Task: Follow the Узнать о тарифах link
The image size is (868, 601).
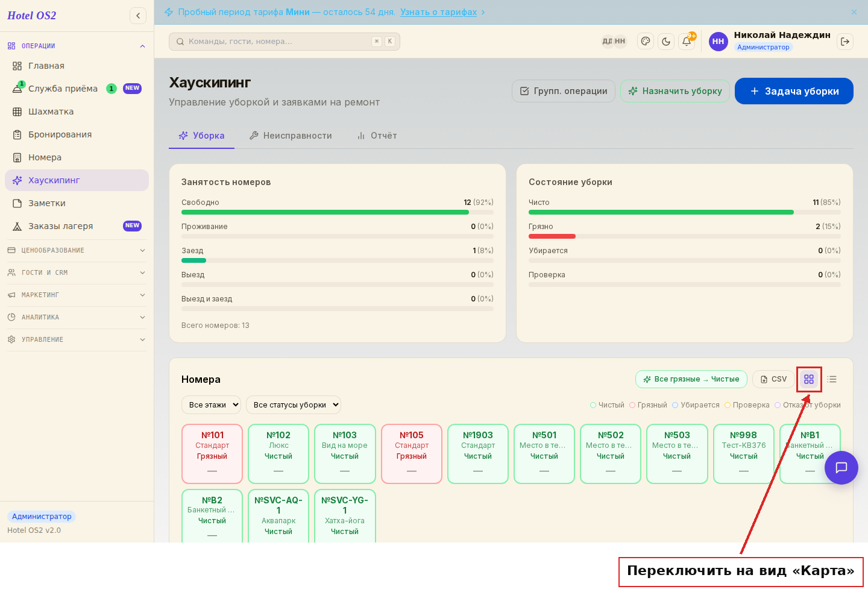Action: tap(438, 12)
